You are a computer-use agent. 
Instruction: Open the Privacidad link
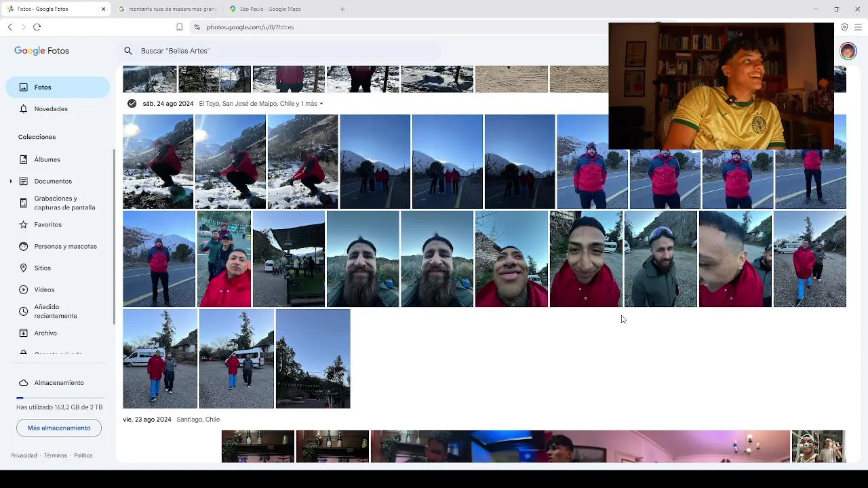coord(24,455)
